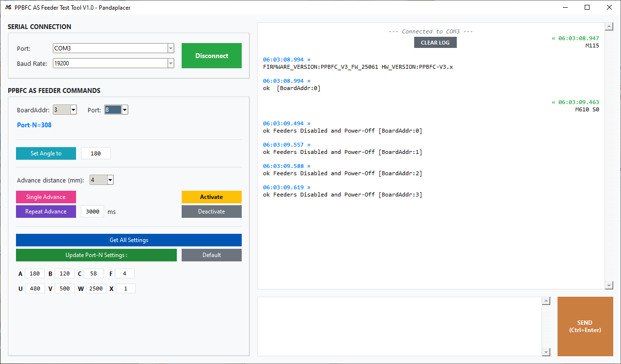Reset settings with Default button
Screen dimensions: 621x364
pos(211,255)
